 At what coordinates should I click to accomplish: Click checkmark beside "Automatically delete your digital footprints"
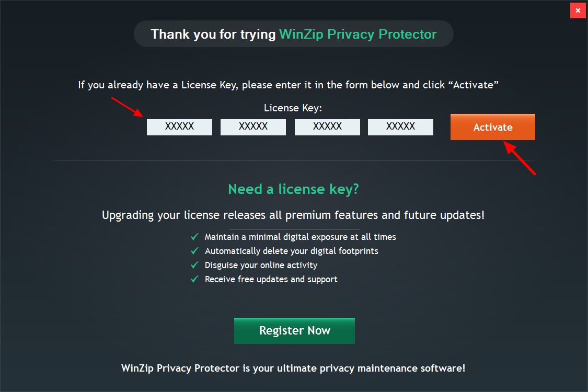194,251
